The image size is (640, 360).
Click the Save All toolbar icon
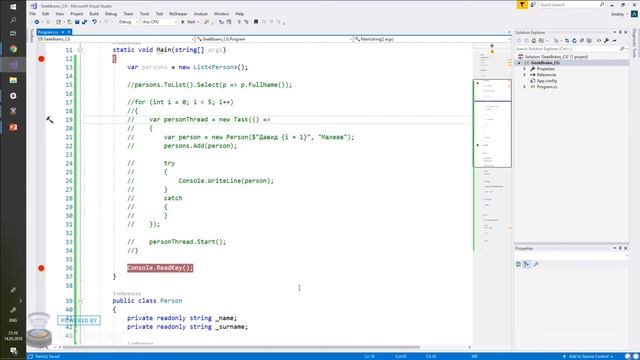(x=84, y=22)
